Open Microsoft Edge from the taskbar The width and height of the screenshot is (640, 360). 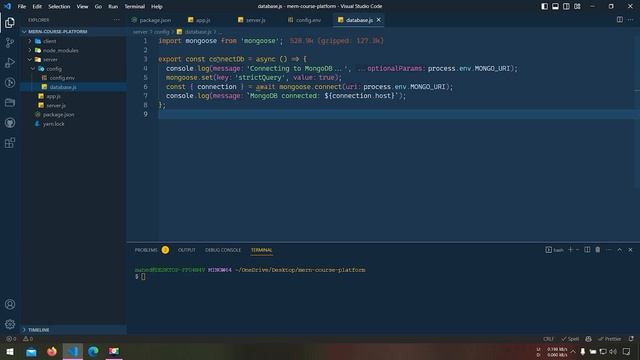coord(93,351)
